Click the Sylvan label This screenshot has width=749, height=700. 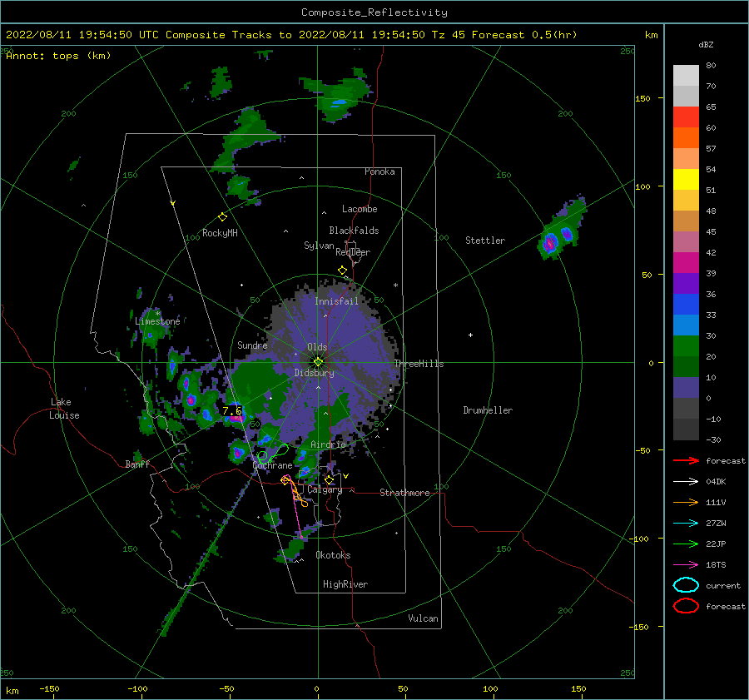pyautogui.click(x=319, y=246)
